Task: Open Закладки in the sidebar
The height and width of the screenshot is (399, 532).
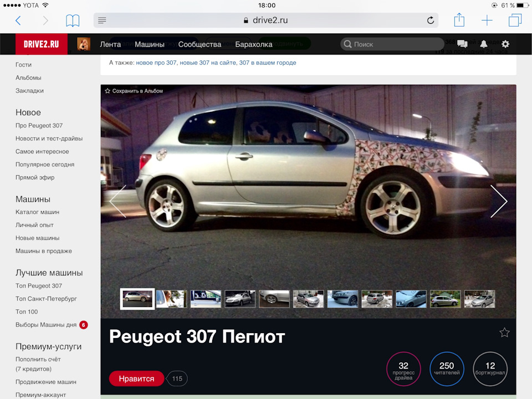Action: click(29, 91)
